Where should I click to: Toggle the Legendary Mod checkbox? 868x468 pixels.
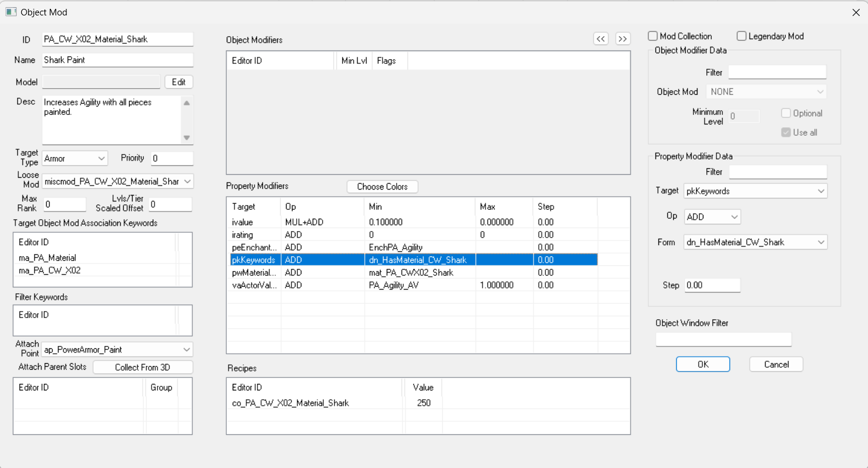coord(741,36)
